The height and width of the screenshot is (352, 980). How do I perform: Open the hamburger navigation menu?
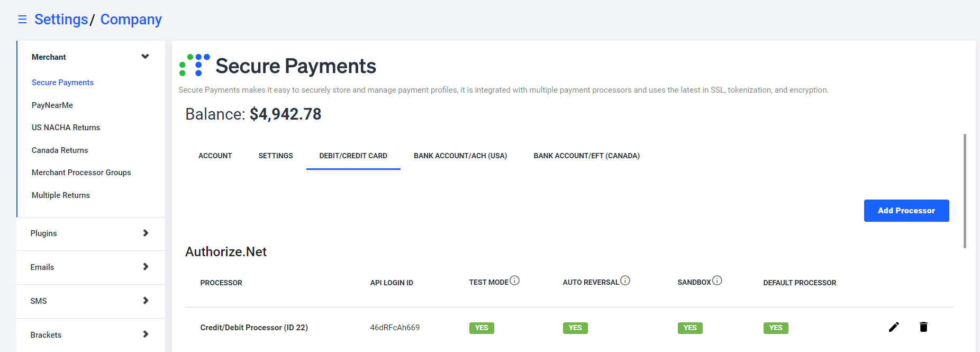[x=22, y=20]
